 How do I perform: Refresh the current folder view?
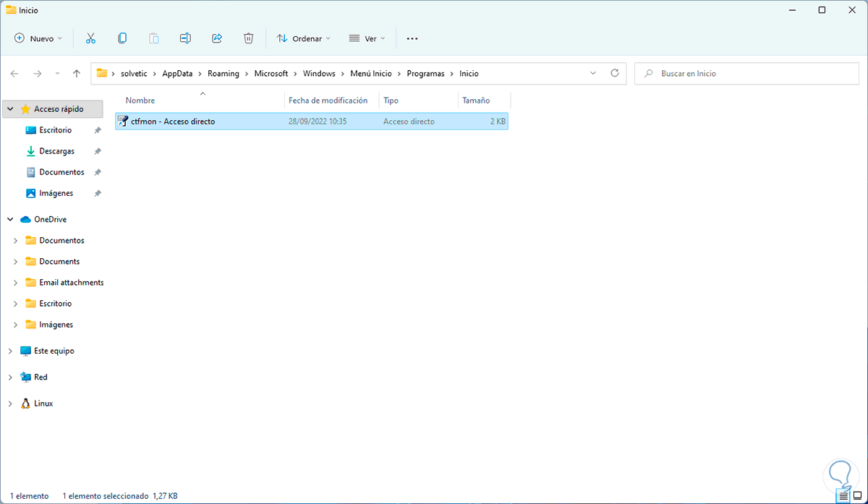615,73
